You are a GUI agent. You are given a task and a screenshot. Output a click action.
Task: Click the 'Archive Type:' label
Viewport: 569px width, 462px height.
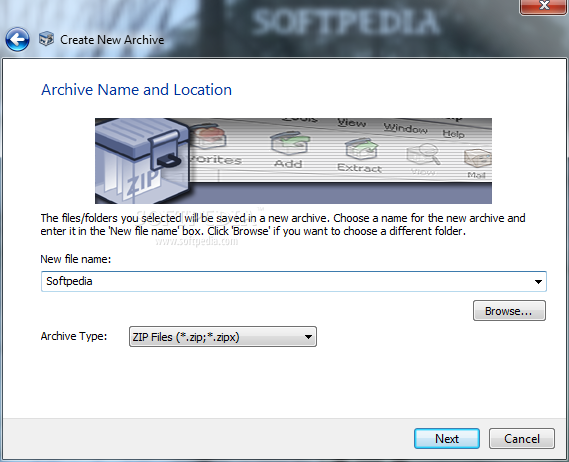(x=74, y=336)
